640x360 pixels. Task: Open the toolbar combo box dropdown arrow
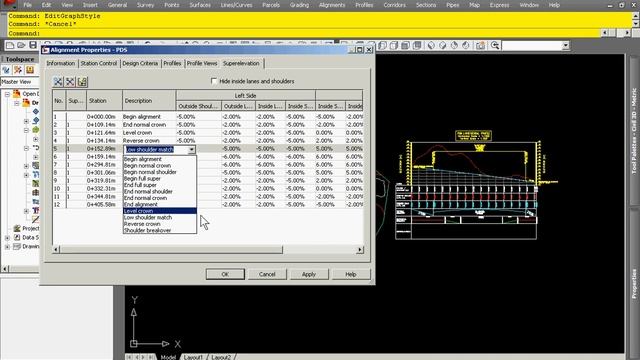pyautogui.click(x=566, y=45)
